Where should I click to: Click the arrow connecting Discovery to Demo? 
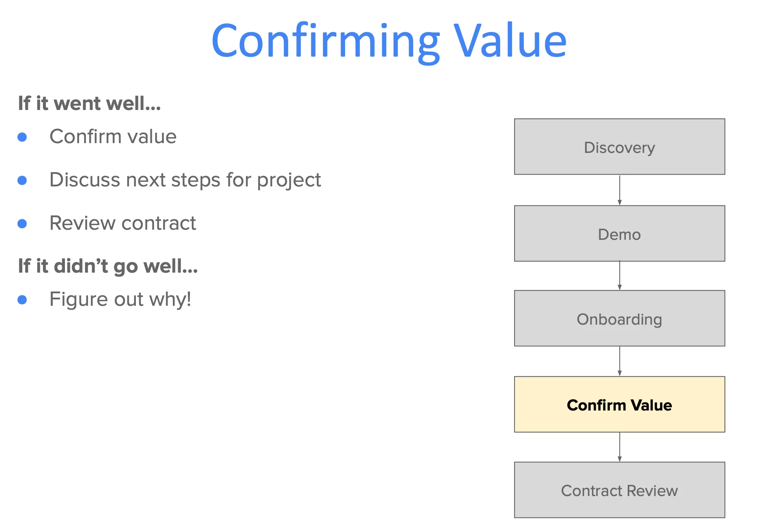click(620, 190)
